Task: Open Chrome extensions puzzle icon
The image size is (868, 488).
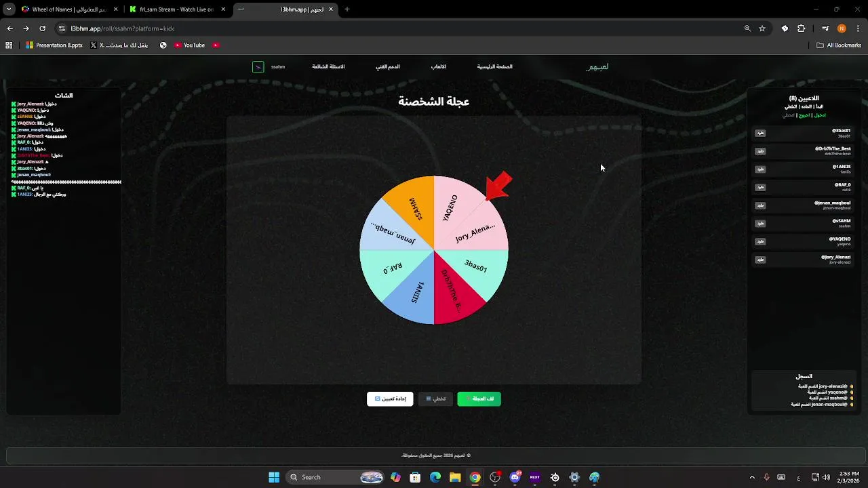Action: pyautogui.click(x=802, y=28)
